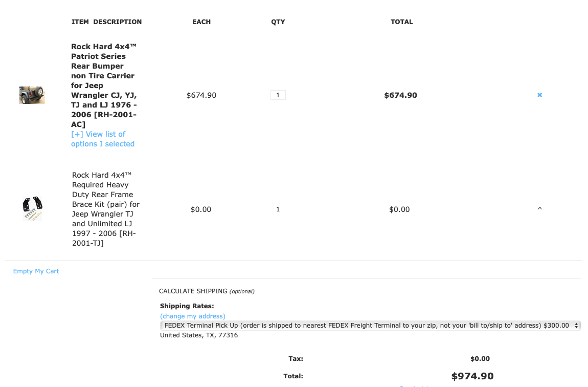Screen dimensions: 588x387
Task: Open the Frame Brace Kit product thumbnail
Action: point(32,209)
